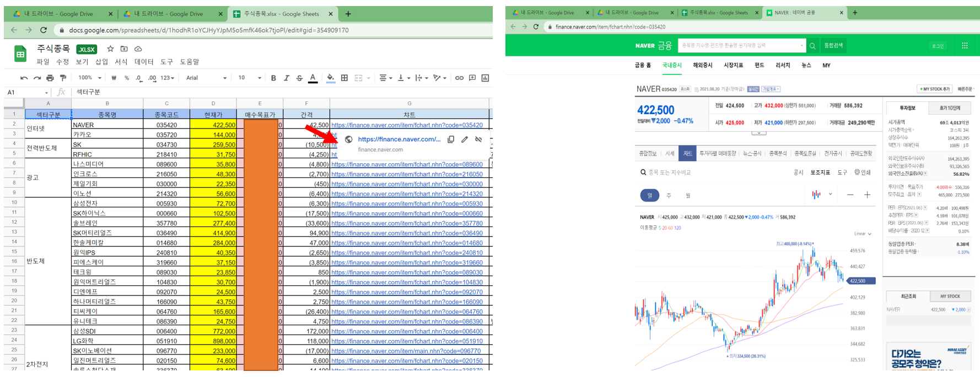Open the 종목분석 tab
The width and height of the screenshot is (980, 377).
[x=777, y=154]
